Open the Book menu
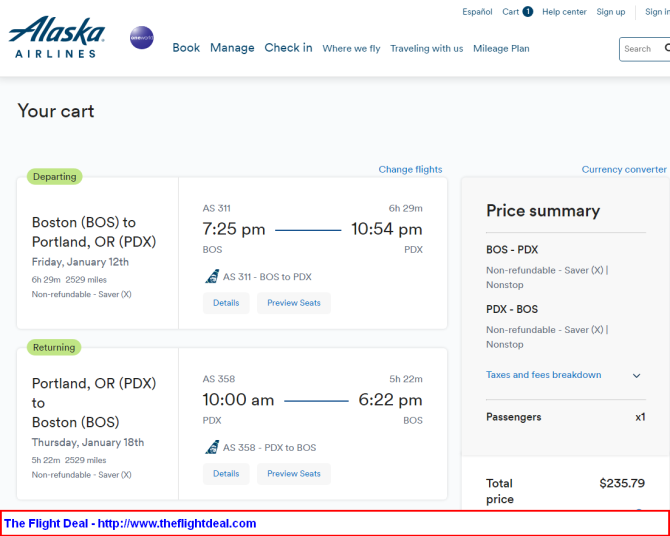Image resolution: width=670 pixels, height=536 pixels. tap(186, 48)
